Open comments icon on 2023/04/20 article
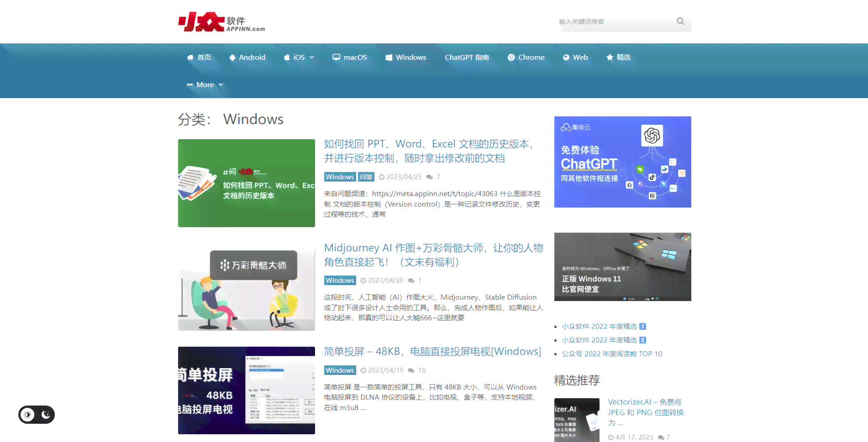The width and height of the screenshot is (868, 442). click(x=411, y=281)
